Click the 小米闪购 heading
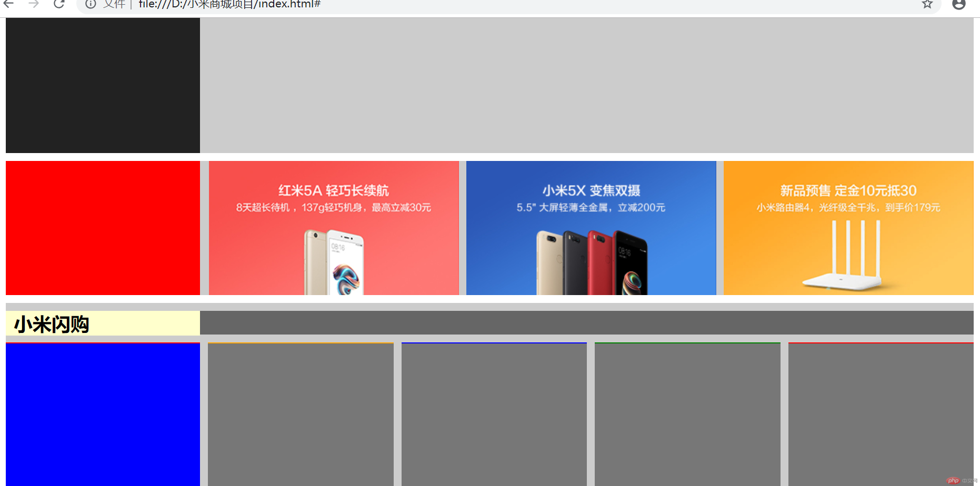Viewport: 980px width, 486px height. click(x=52, y=325)
